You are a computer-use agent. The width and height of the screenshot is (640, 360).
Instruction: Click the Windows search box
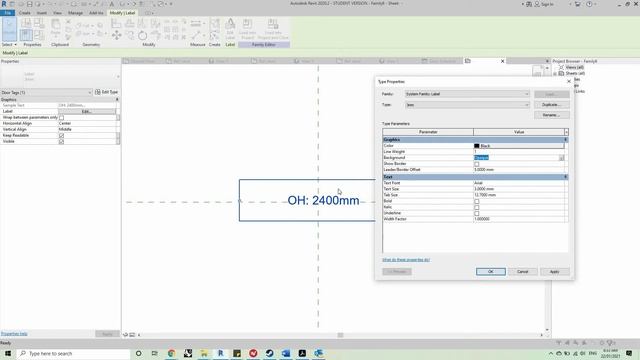click(x=73, y=353)
